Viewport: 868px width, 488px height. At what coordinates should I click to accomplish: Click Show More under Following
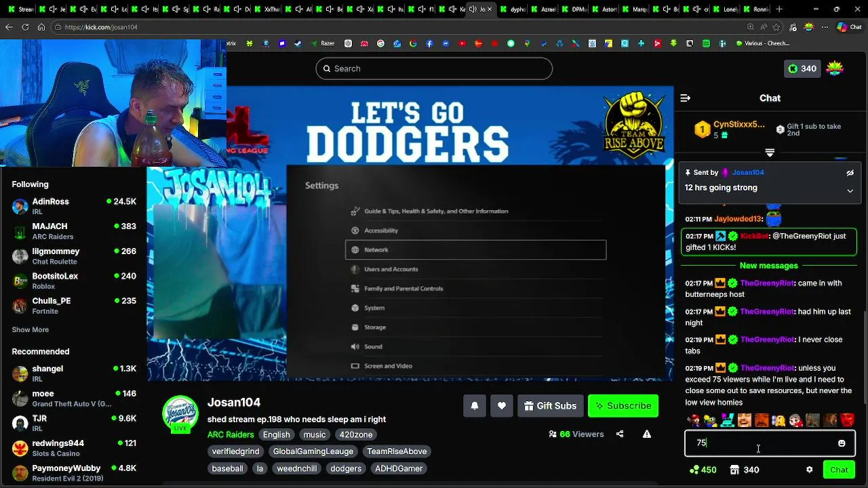[x=30, y=329]
